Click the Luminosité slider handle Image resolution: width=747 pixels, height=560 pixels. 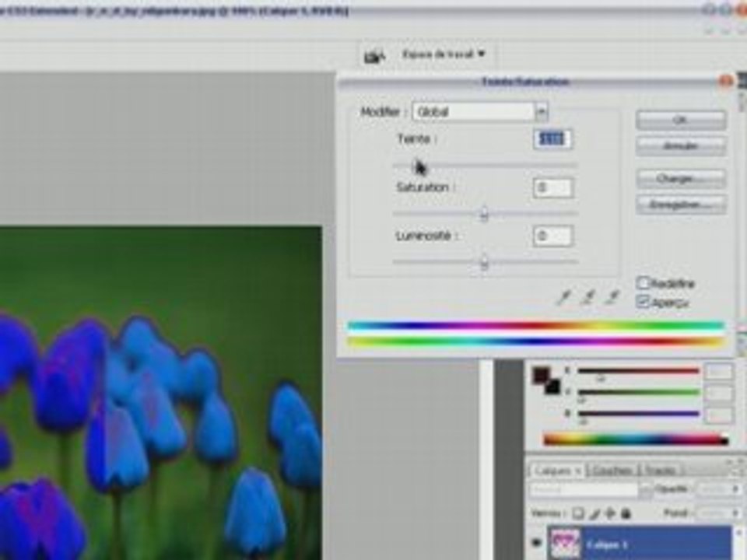click(x=484, y=262)
